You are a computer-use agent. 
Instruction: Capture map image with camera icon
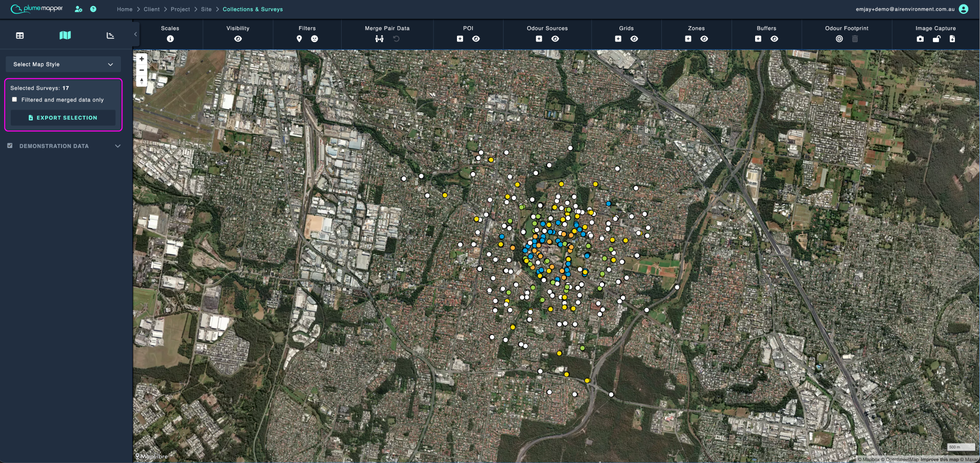(x=920, y=39)
